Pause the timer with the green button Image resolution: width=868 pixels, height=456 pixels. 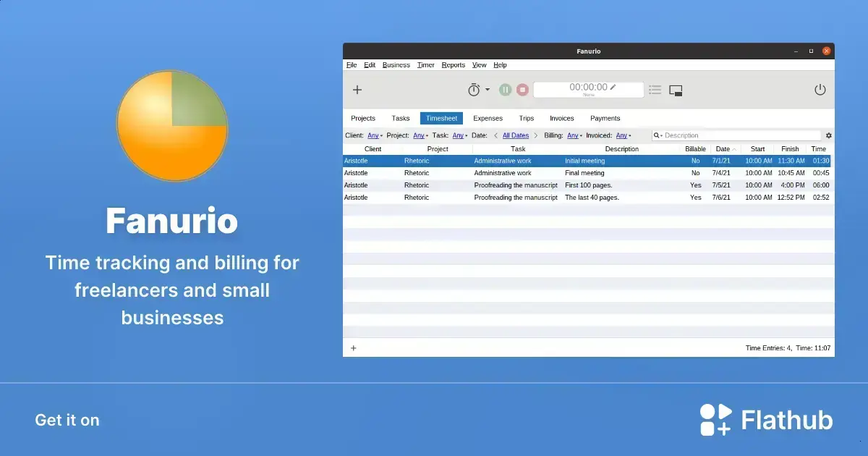(x=506, y=90)
